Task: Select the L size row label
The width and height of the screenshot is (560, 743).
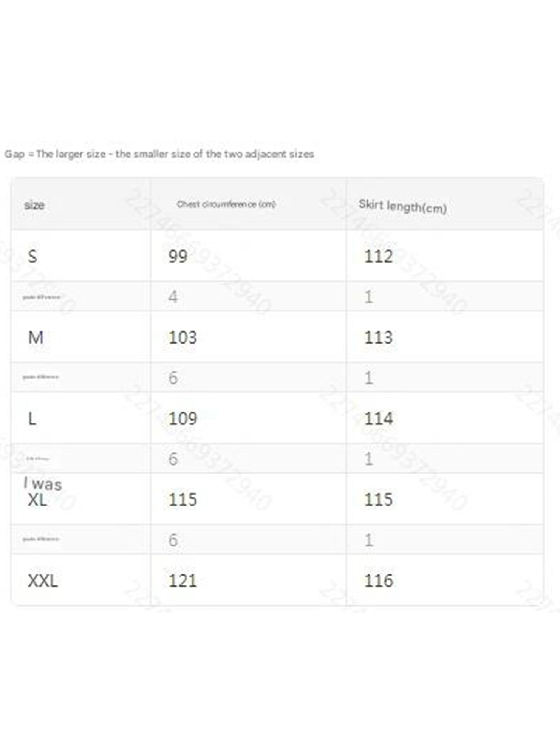Action: [x=32, y=418]
